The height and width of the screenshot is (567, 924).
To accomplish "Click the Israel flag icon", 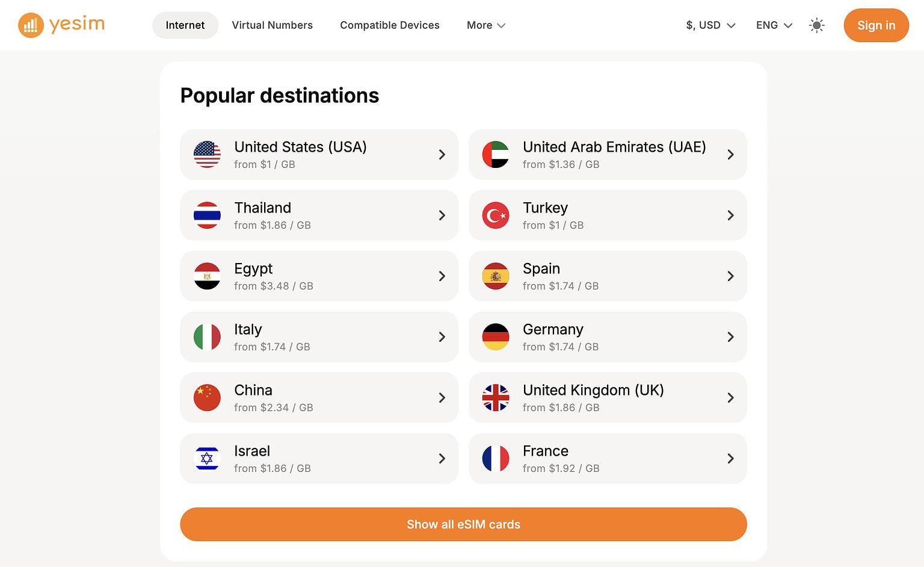I will pyautogui.click(x=207, y=458).
